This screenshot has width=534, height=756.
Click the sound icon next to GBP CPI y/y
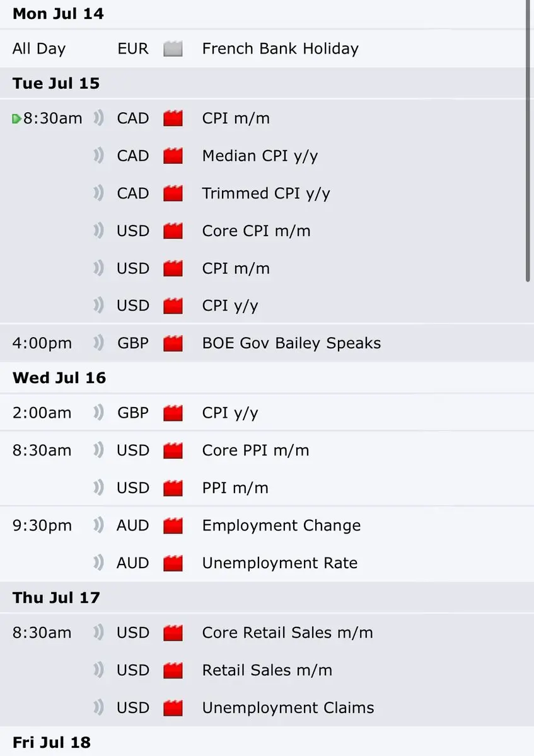pos(98,413)
